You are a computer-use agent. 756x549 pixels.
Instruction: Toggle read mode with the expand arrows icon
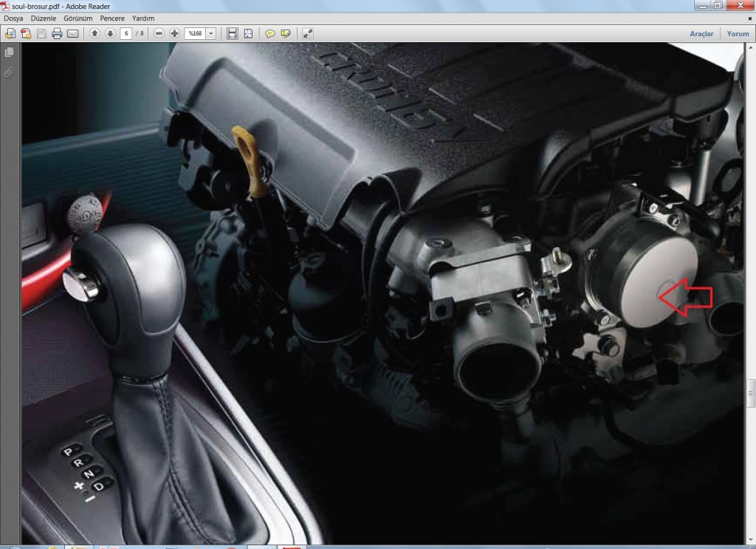(x=308, y=33)
